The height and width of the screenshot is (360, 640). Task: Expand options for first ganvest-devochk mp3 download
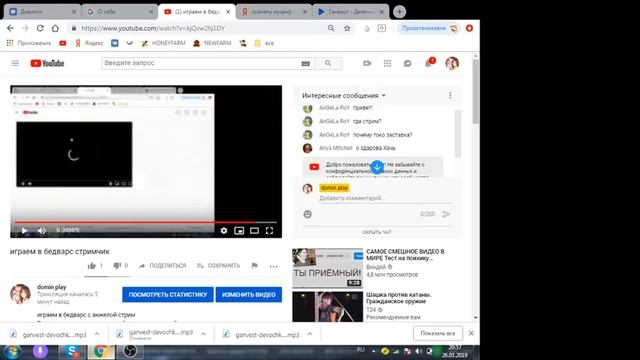click(x=97, y=334)
